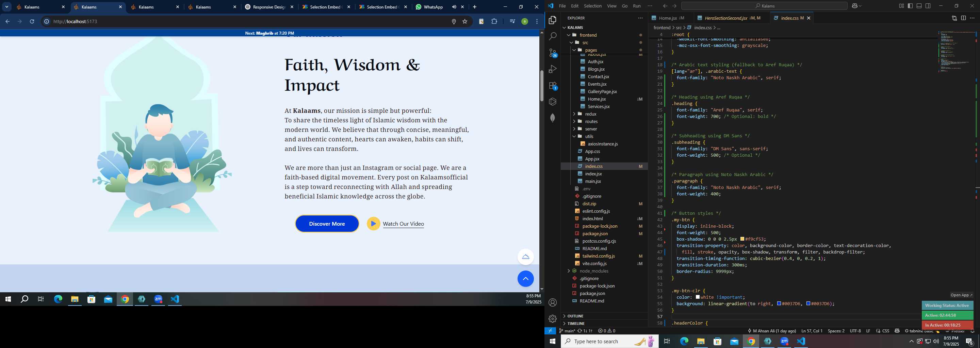Screen dimensions: 980x348
Task: Split the editor to the right
Action: (x=963, y=18)
